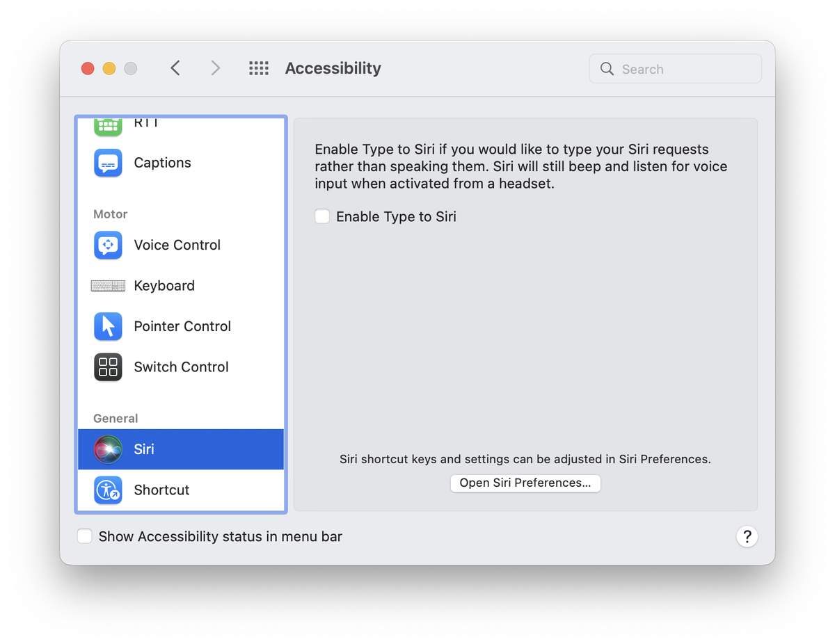This screenshot has width=835, height=644.
Task: Click the back navigation chevron
Action: point(175,68)
